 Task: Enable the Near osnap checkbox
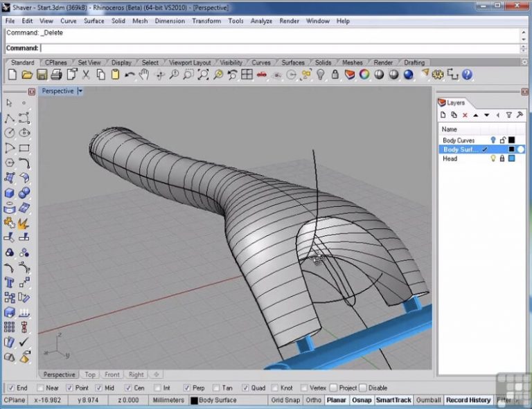(x=39, y=388)
